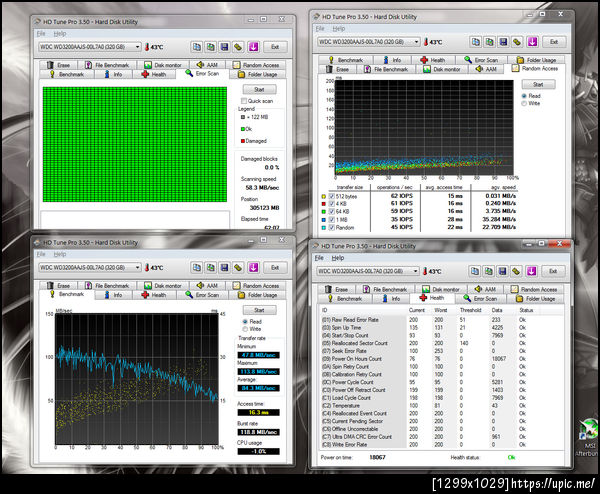
Task: Copy info icon in Error Scan window toolbar
Action: (196, 47)
